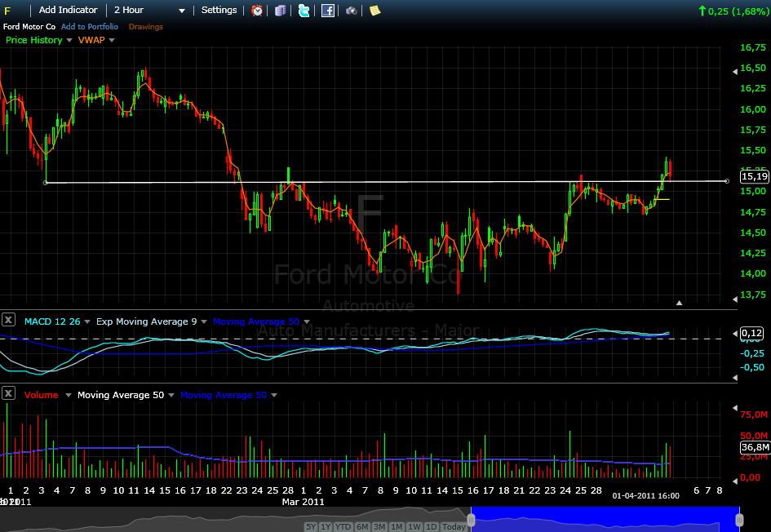
Task: Expand Exp Moving Average 9 dropdown arrow
Action: tap(204, 321)
